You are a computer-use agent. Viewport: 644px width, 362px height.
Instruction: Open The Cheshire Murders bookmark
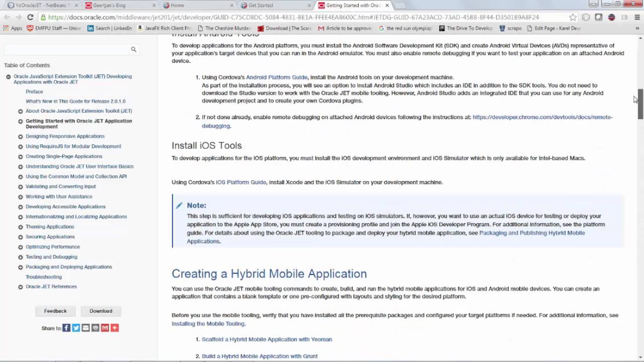(x=224, y=28)
